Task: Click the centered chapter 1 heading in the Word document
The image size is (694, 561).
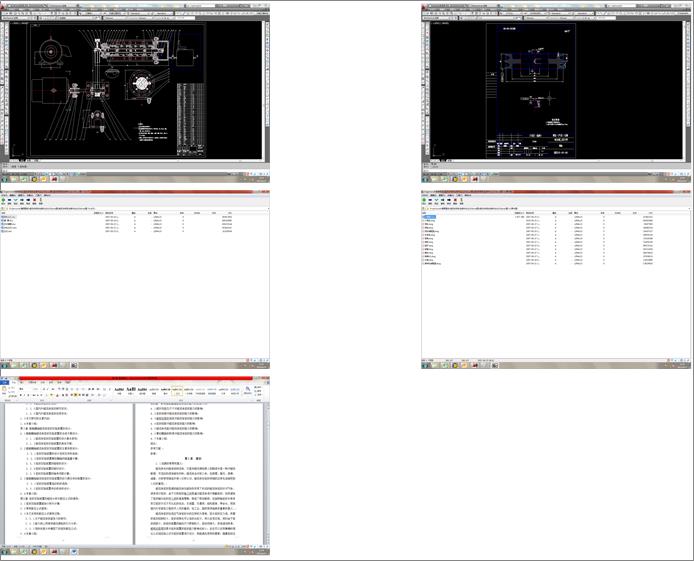Action: click(x=193, y=458)
